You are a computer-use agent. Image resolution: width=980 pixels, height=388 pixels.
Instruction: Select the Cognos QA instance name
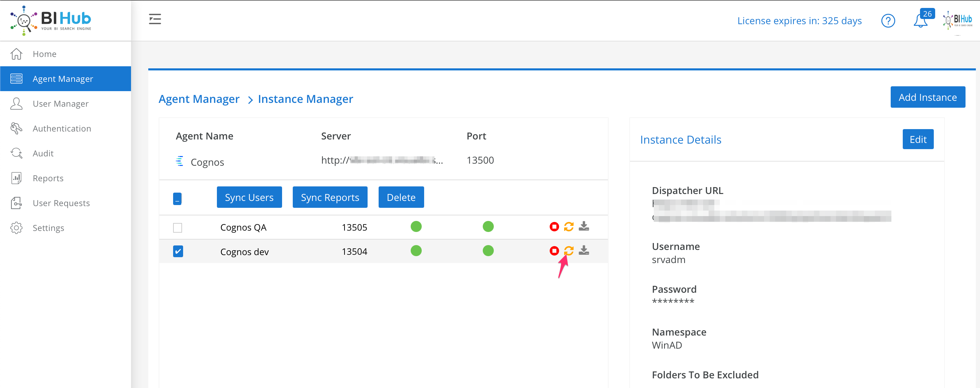243,227
